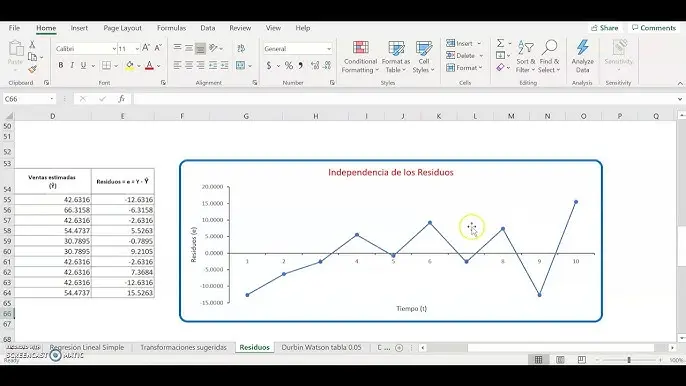Image resolution: width=686 pixels, height=386 pixels.
Task: Click the new sheet plus button
Action: pos(399,348)
